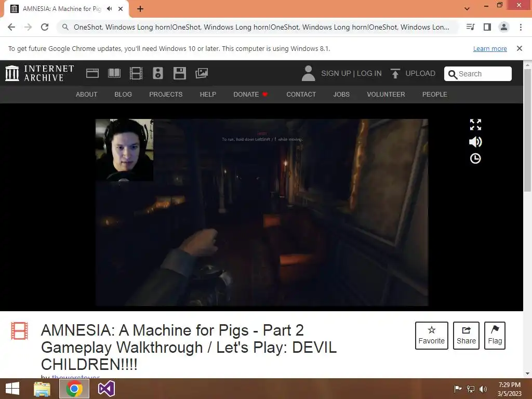
Task: Click the video player to pause
Action: tap(262, 212)
